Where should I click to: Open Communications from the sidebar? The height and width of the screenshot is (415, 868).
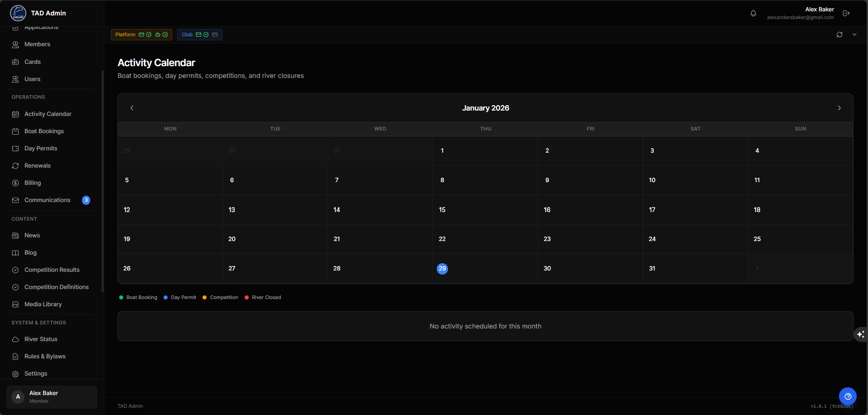tap(47, 200)
